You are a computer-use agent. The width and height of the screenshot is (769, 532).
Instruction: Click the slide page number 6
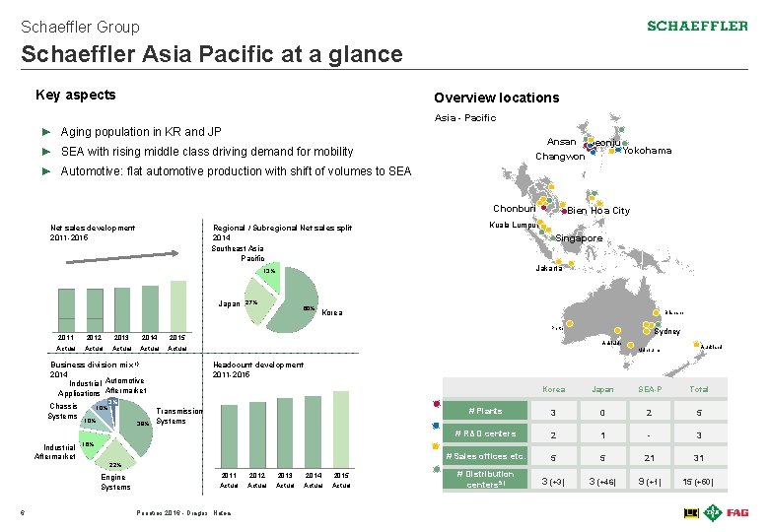pyautogui.click(x=23, y=513)
